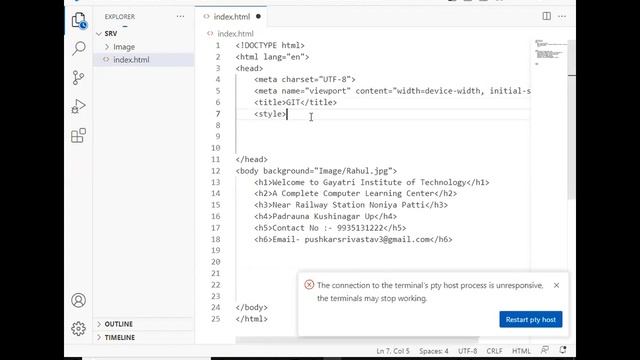This screenshot has height=360, width=640.
Task: Click the <title>GIT</title> line
Action: coord(295,102)
